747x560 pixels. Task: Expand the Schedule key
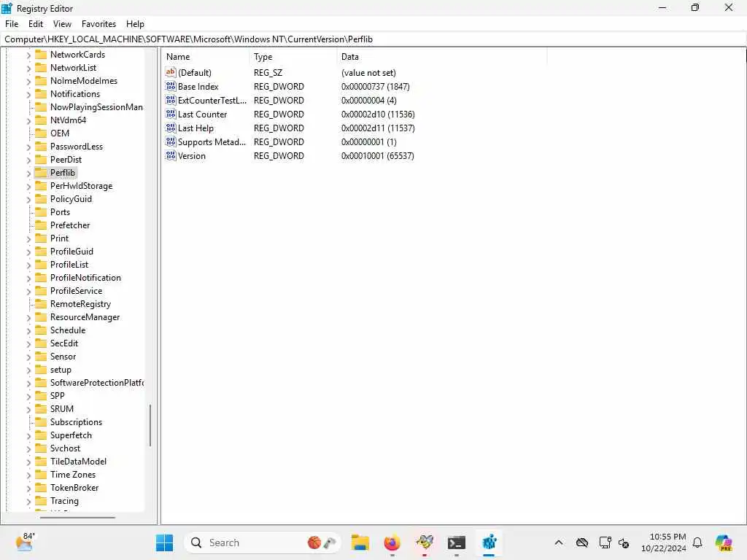28,331
